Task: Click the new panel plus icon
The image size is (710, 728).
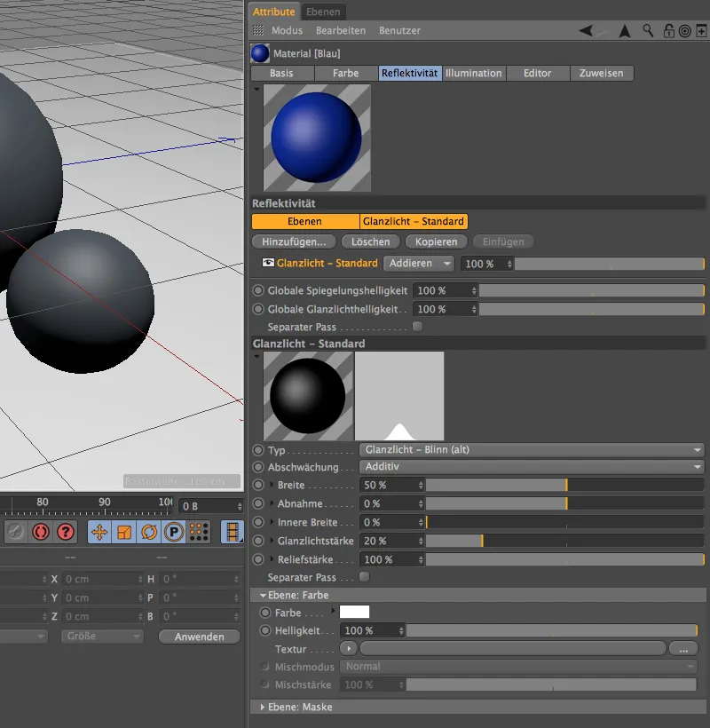Action: (x=701, y=31)
